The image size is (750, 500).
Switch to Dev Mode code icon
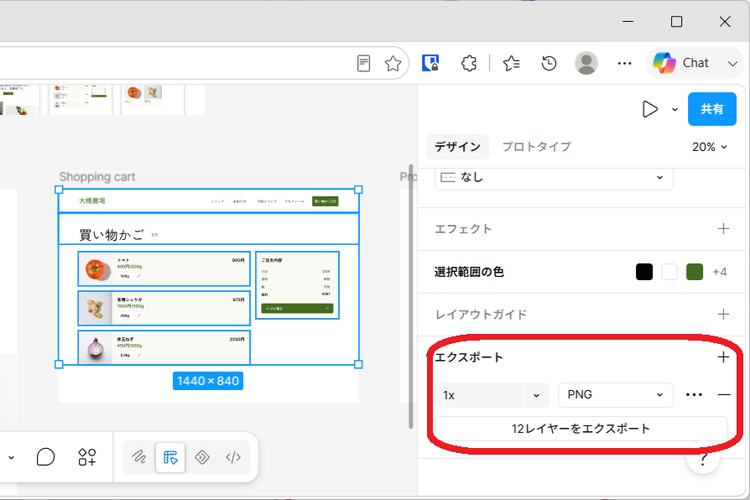click(233, 457)
